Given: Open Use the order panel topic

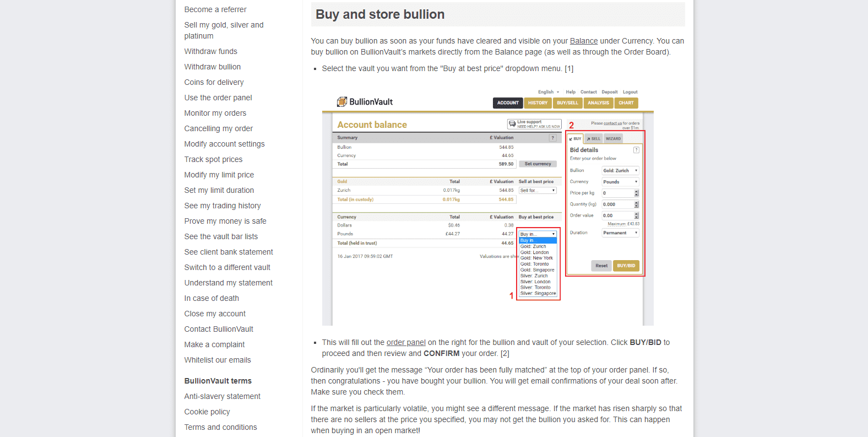Looking at the screenshot, I should click(218, 98).
